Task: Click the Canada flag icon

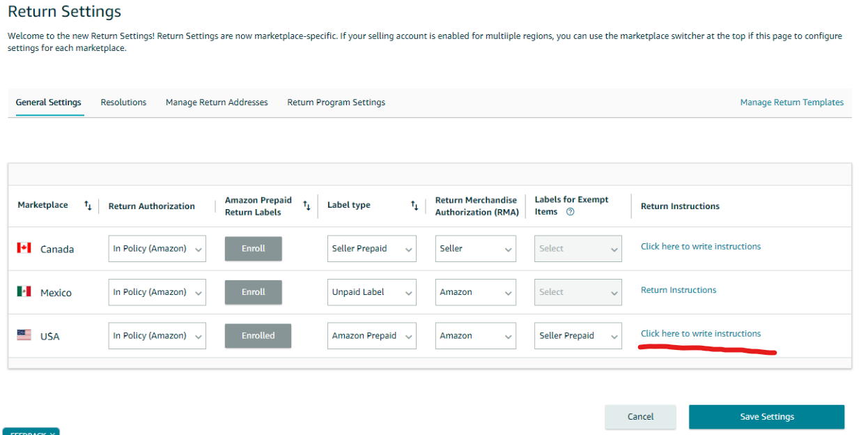Action: (24, 248)
